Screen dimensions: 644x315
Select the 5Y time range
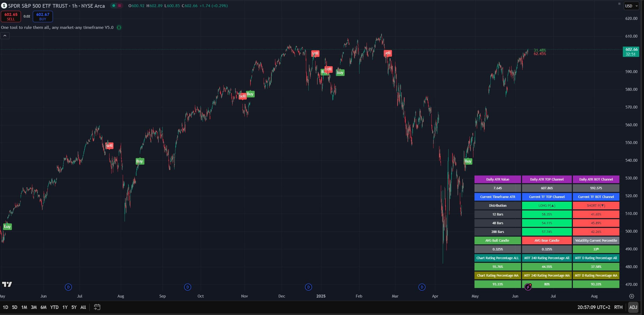tap(74, 307)
